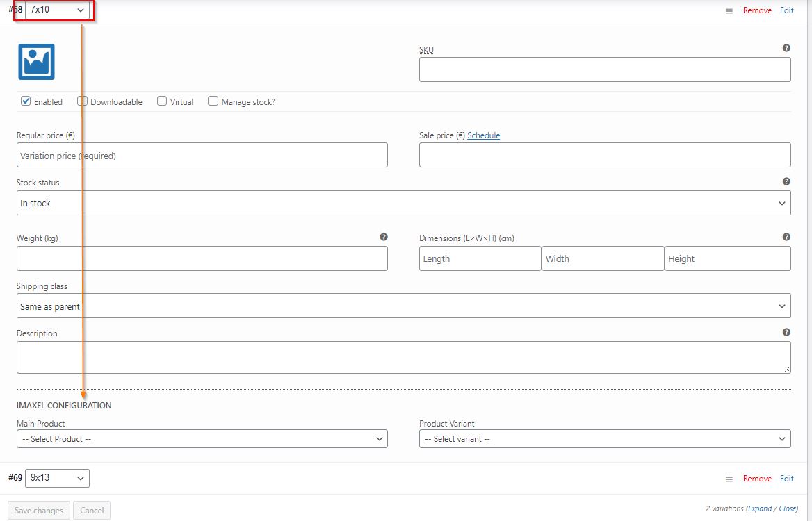Click the Dimensions help question mark icon

tap(786, 237)
